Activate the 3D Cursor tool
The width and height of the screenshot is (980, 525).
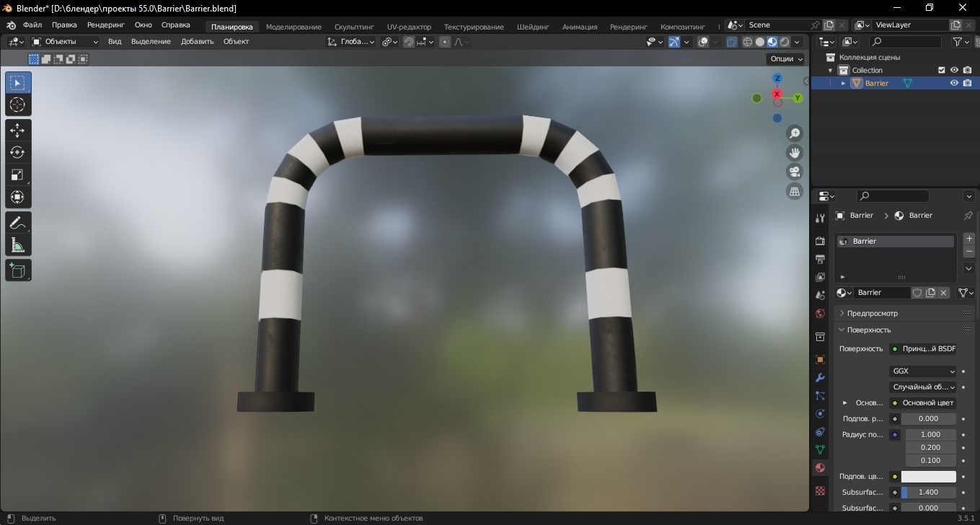click(18, 105)
